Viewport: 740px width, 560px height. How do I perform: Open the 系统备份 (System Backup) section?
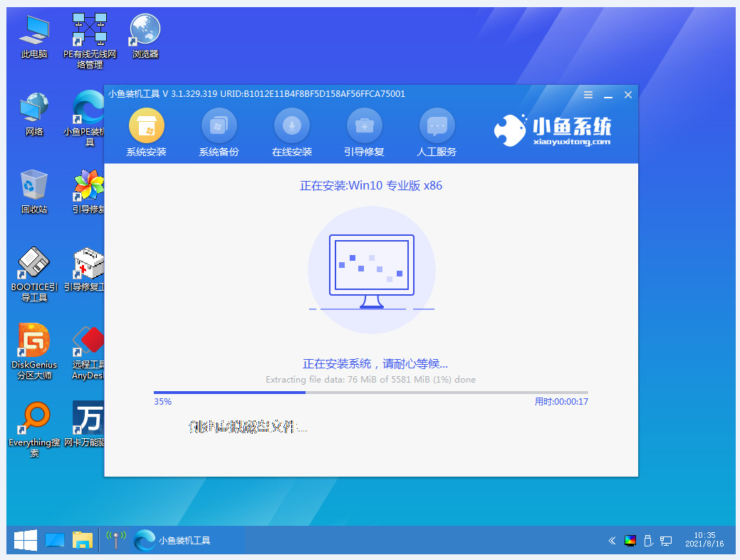[x=219, y=128]
